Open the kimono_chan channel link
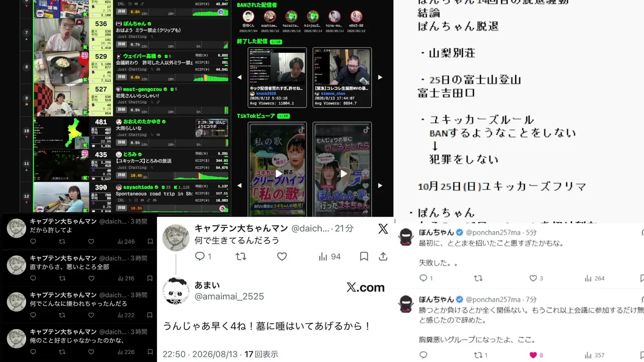The image size is (644, 362). click(334, 94)
